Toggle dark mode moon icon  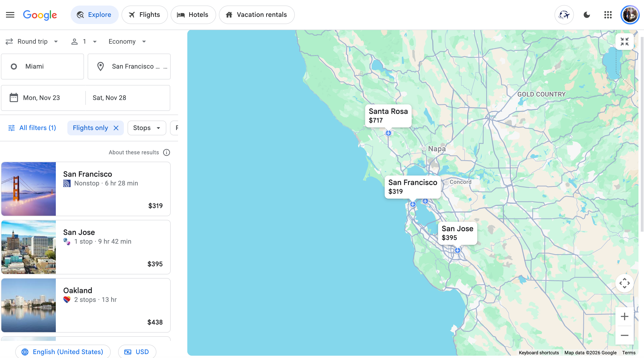click(587, 15)
